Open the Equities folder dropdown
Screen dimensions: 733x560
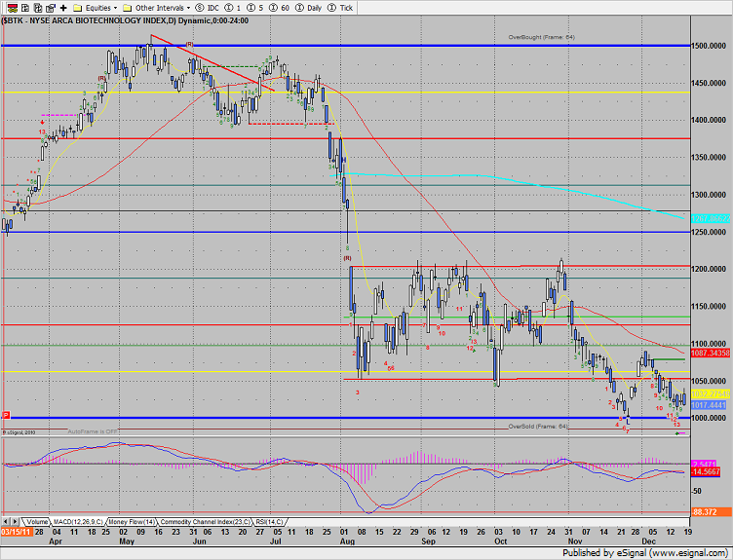pos(96,8)
